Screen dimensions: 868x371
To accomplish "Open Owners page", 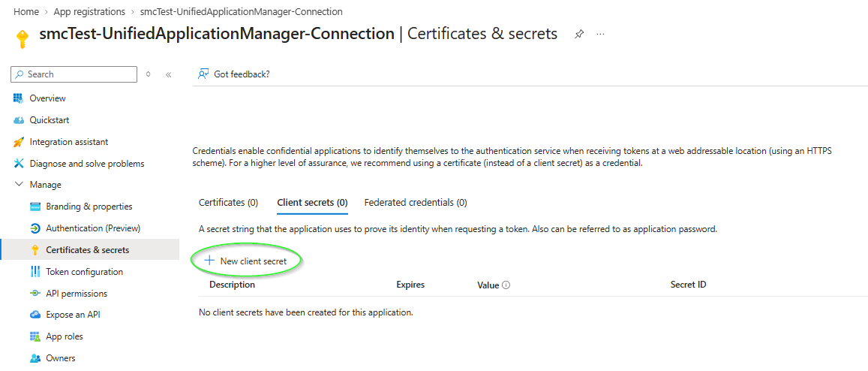I will (x=61, y=358).
